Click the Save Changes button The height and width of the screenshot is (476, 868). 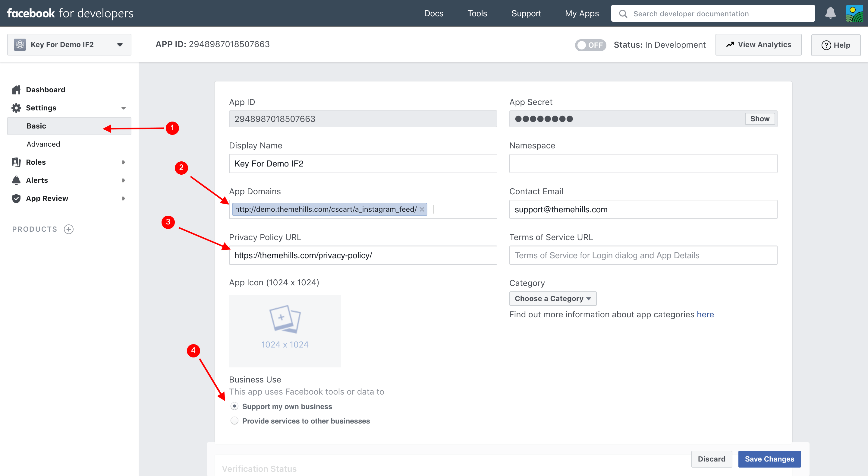point(770,459)
